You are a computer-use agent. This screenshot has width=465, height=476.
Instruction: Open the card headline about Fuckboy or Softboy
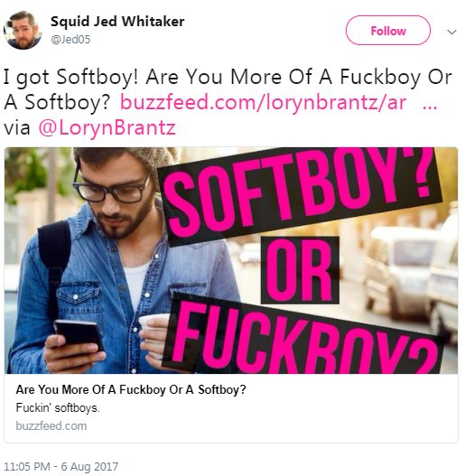pyautogui.click(x=131, y=389)
